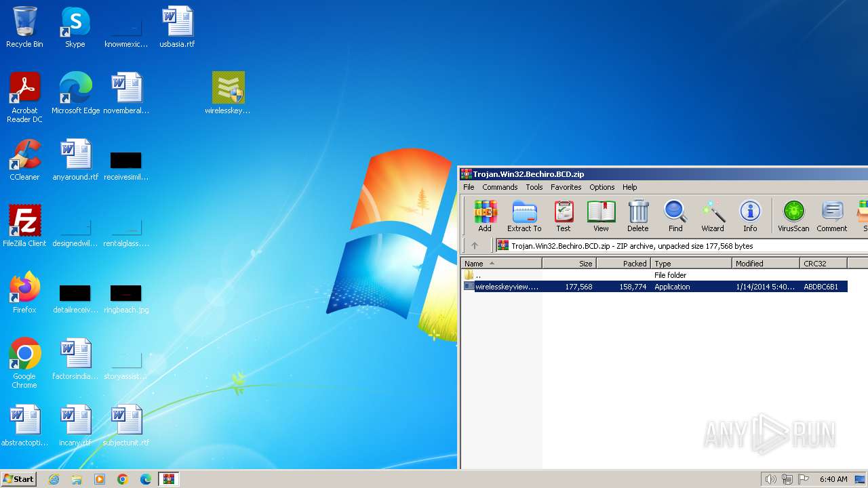Sort by the Name column header
Viewport: 868px width, 488px height.
click(x=502, y=264)
